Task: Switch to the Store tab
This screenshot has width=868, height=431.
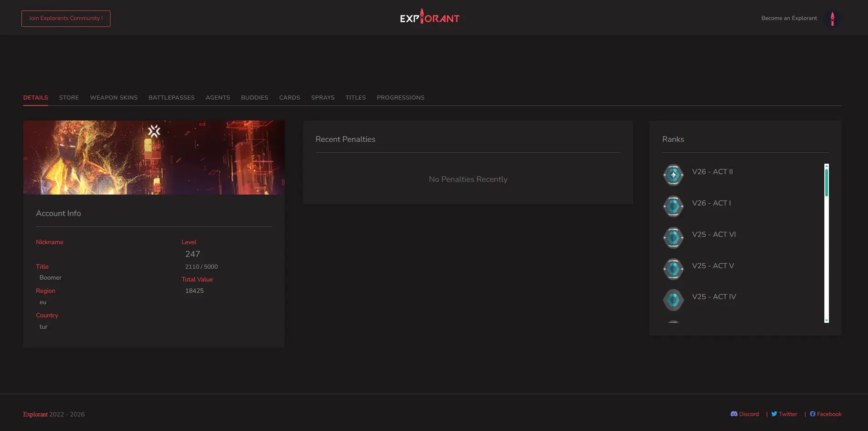Action: pos(69,98)
